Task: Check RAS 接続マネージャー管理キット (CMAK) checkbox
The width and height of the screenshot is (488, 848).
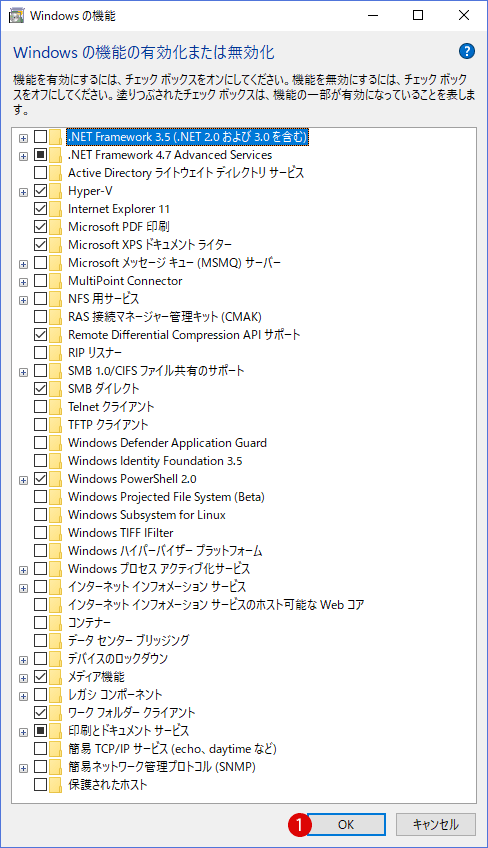Action: [40, 316]
